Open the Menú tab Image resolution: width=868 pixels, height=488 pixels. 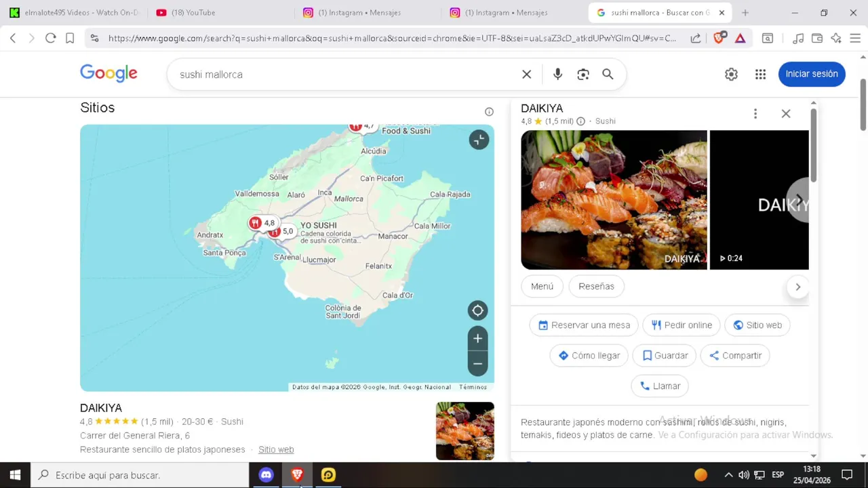[542, 286]
